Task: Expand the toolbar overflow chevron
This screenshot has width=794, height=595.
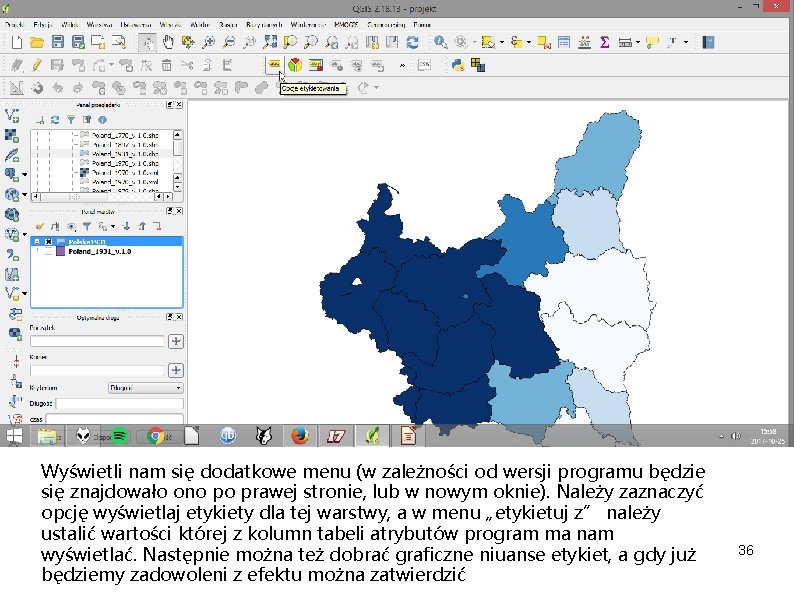Action: pyautogui.click(x=403, y=65)
